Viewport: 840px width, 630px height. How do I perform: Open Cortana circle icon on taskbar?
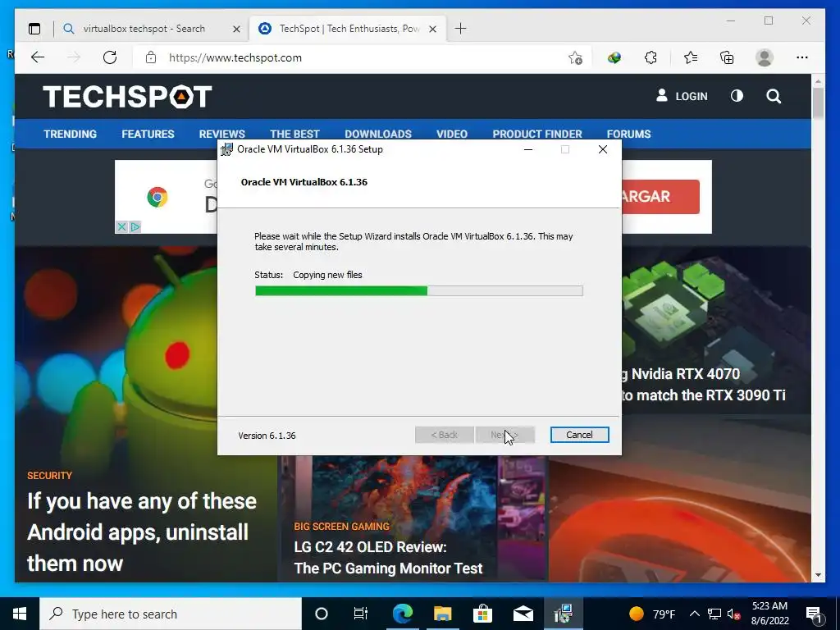point(322,614)
